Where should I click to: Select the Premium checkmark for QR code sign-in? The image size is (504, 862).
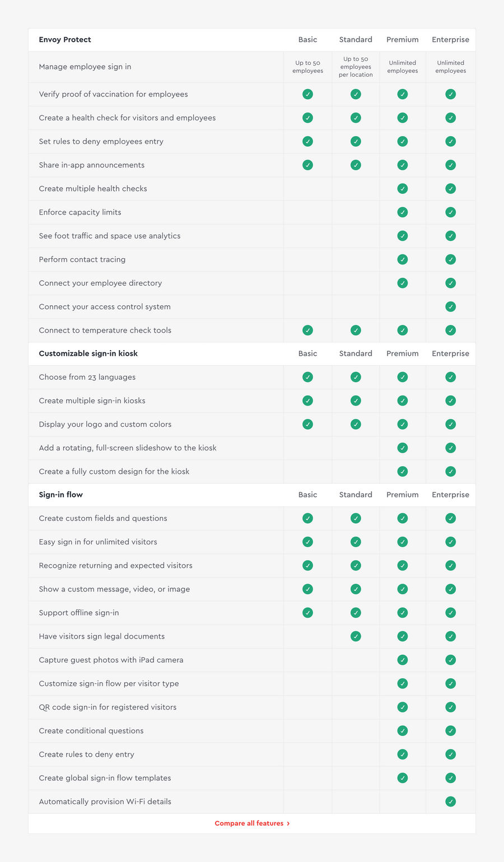[402, 707]
